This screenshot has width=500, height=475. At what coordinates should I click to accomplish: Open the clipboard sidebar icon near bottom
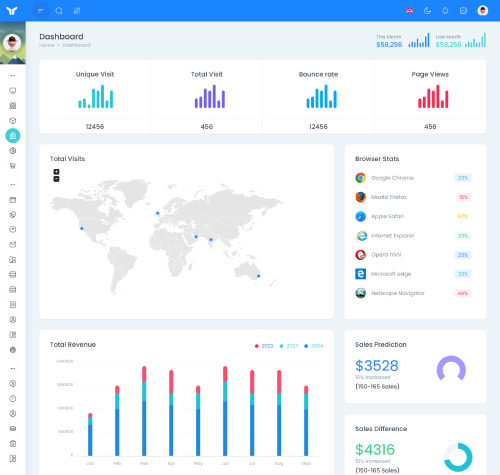(x=13, y=444)
